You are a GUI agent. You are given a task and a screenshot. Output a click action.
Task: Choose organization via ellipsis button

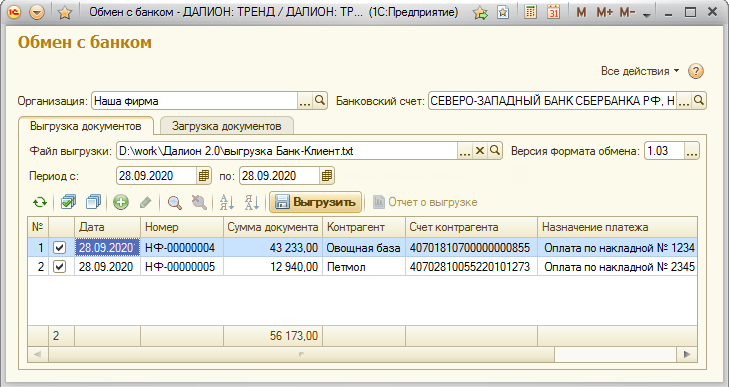(305, 100)
